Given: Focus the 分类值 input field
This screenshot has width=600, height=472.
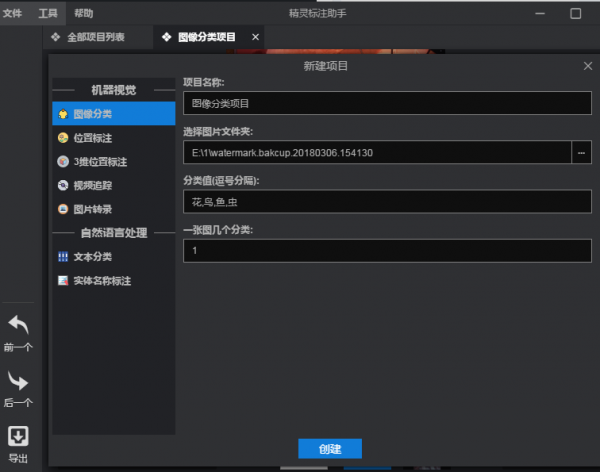Looking at the screenshot, I should coord(387,201).
